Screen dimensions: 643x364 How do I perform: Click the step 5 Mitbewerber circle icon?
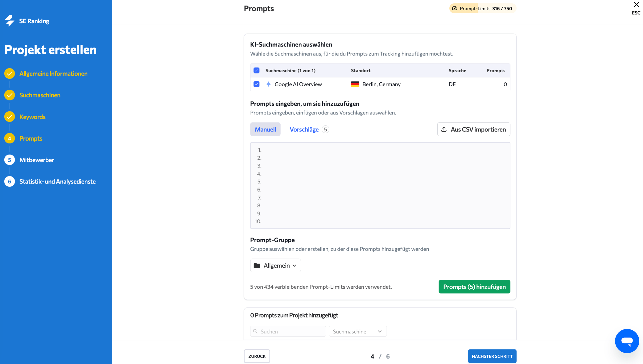10,160
